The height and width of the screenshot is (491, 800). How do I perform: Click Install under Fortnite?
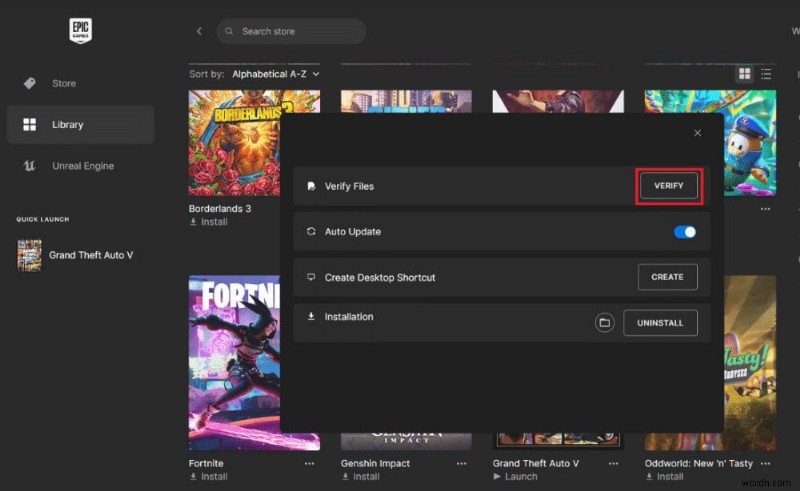pyautogui.click(x=209, y=477)
